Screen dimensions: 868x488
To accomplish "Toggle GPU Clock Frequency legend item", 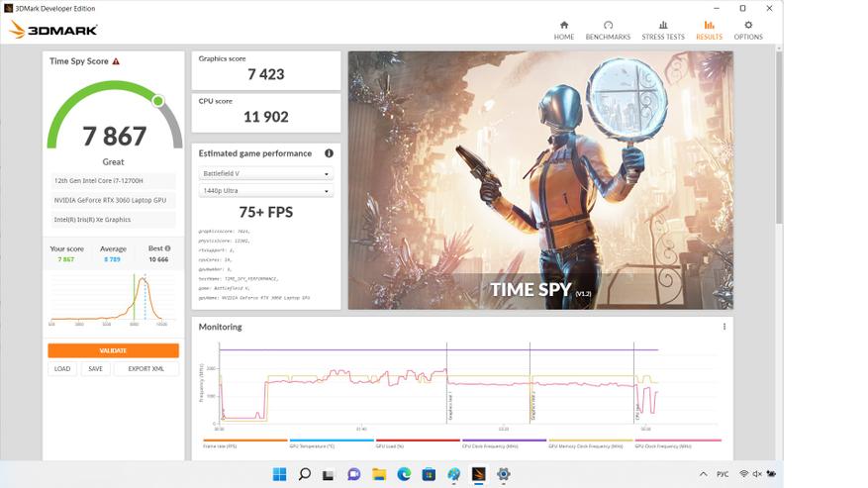I will [678, 443].
